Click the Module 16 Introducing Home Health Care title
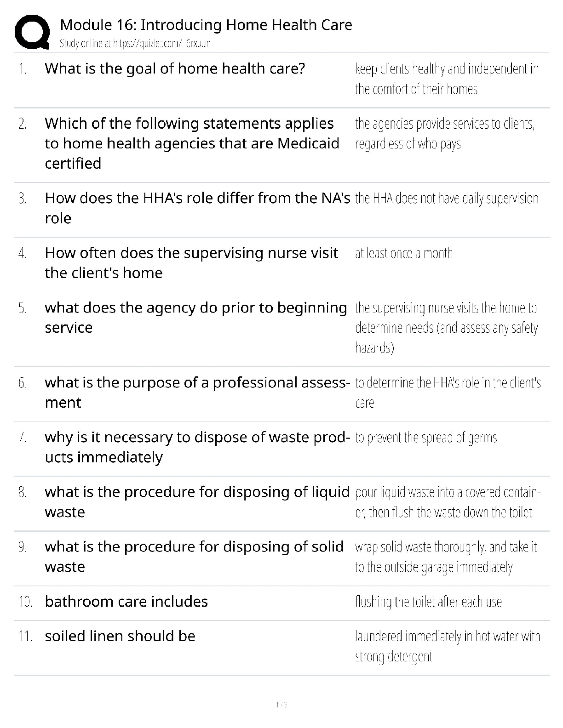 click(206, 25)
